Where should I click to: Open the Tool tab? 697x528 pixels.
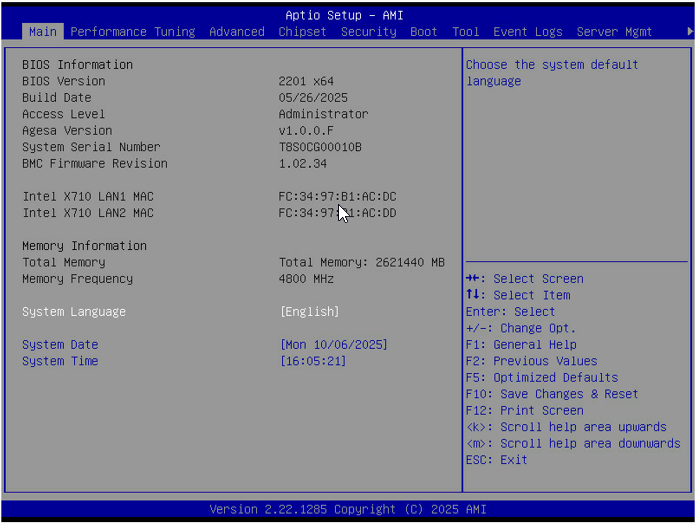click(x=465, y=32)
